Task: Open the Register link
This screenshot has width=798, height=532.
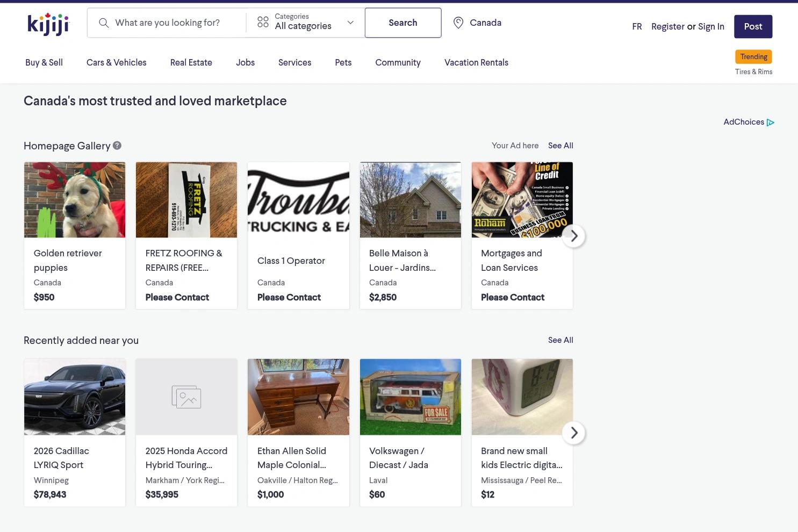Action: (668, 26)
